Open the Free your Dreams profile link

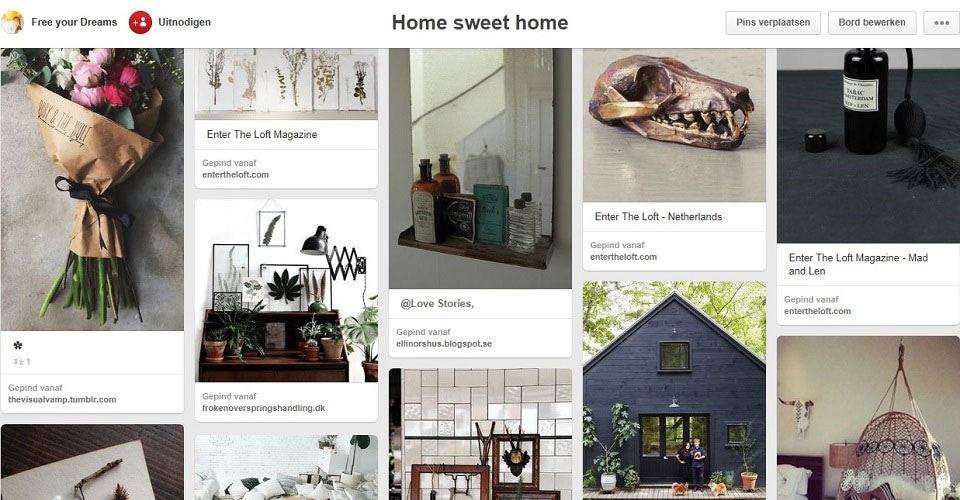pyautogui.click(x=74, y=22)
